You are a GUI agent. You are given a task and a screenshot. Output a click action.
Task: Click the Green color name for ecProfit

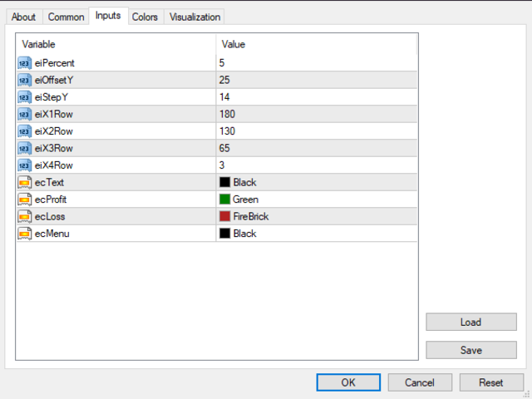pos(246,199)
